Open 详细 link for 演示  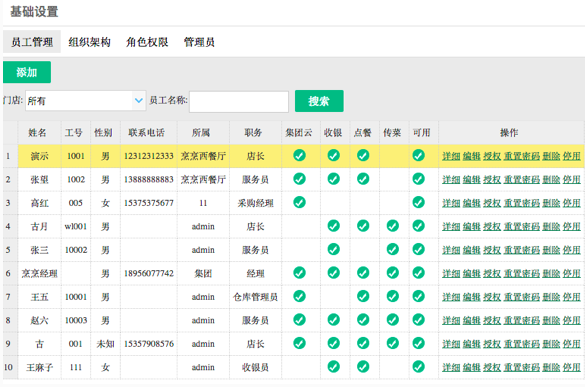pos(451,156)
